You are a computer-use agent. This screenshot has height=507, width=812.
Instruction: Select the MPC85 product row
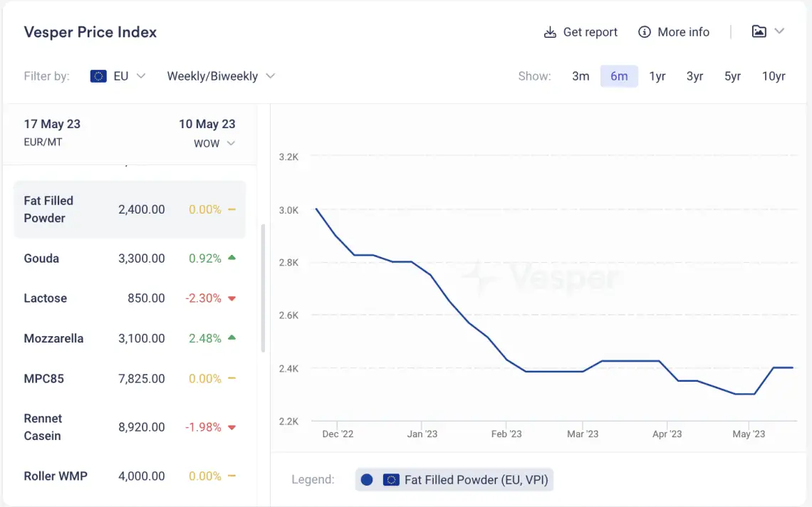click(x=130, y=379)
